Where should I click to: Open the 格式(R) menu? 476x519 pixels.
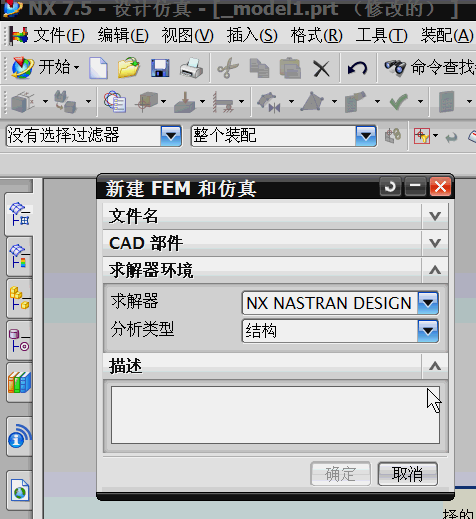coord(317,35)
